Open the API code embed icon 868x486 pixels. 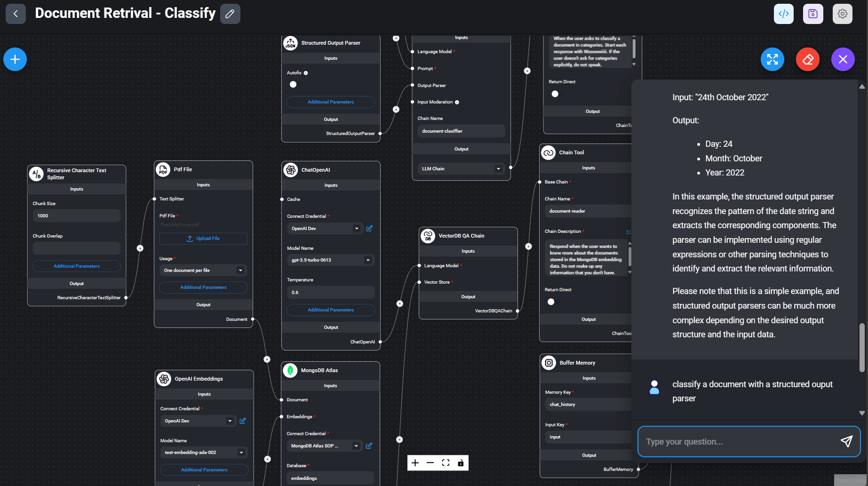point(783,14)
